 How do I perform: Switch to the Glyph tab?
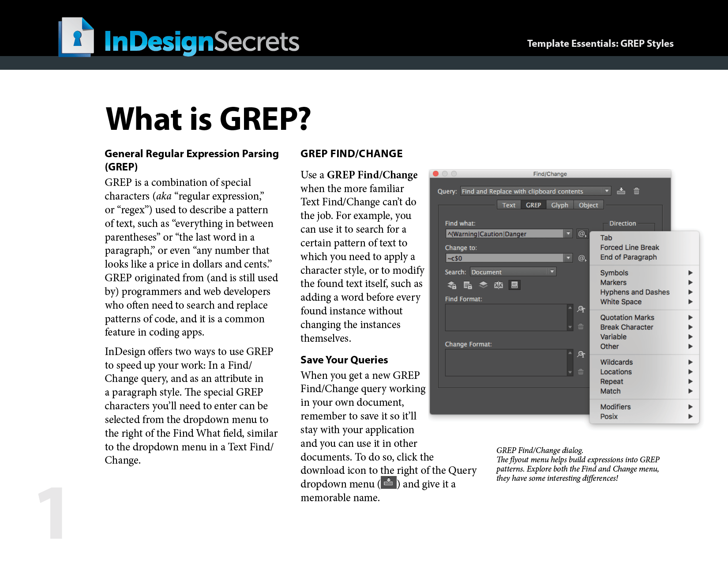559,204
